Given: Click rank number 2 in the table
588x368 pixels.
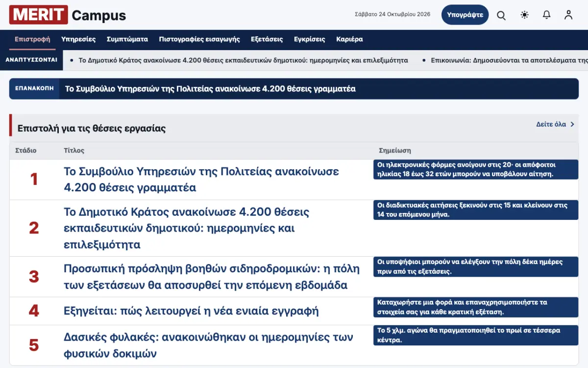Looking at the screenshot, I should click(x=34, y=228).
